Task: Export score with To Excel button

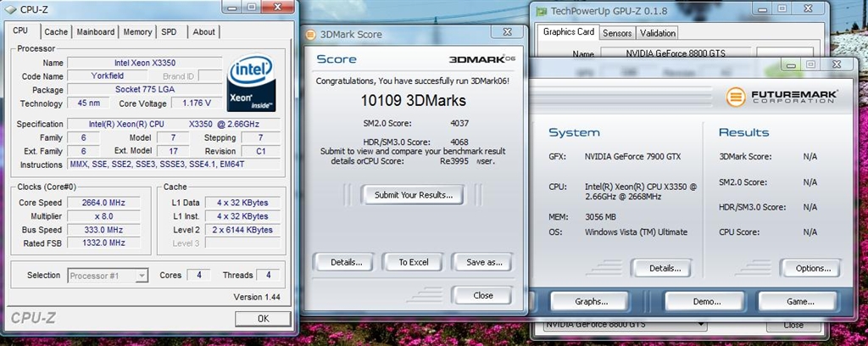Action: click(x=413, y=262)
